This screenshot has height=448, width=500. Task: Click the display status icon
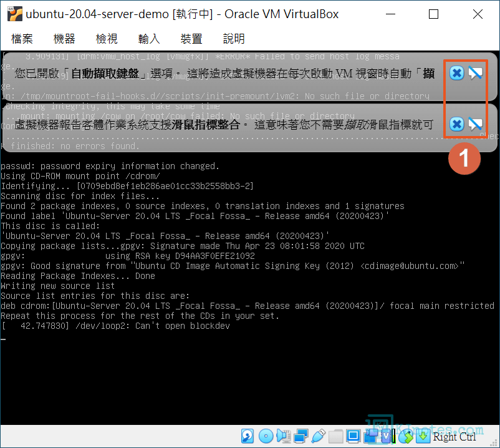353,436
